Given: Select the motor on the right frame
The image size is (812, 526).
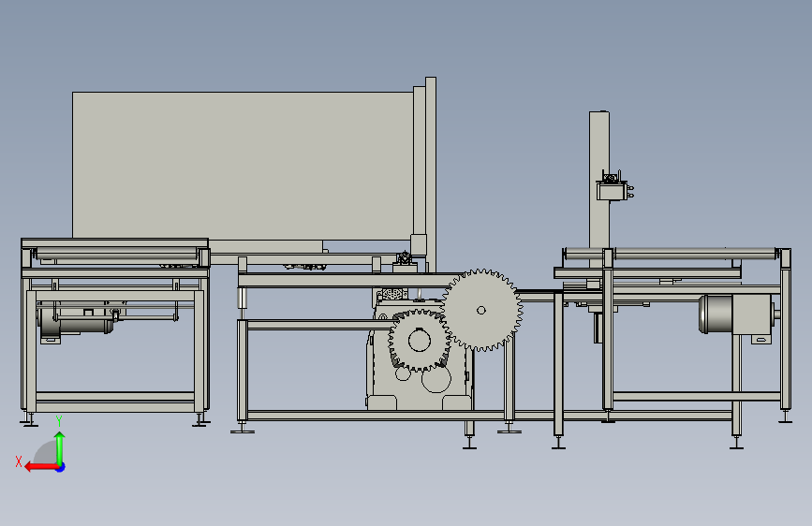Looking at the screenshot, I should [738, 314].
